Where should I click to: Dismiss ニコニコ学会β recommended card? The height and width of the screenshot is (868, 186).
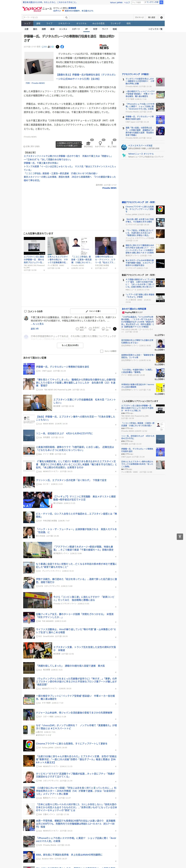tap(92, 268)
